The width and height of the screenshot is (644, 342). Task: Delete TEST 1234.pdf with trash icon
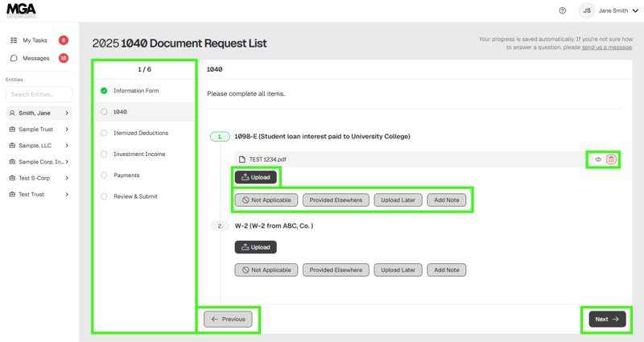point(611,159)
